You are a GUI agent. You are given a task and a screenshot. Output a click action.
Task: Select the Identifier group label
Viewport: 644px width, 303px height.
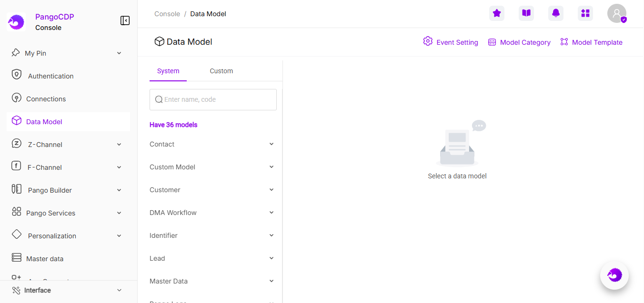(163, 235)
